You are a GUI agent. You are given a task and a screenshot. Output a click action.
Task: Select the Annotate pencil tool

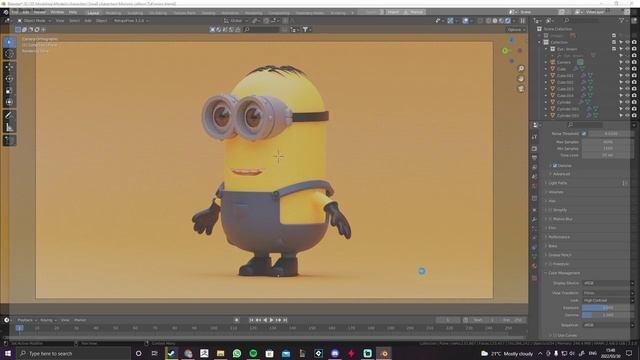click(x=9, y=116)
